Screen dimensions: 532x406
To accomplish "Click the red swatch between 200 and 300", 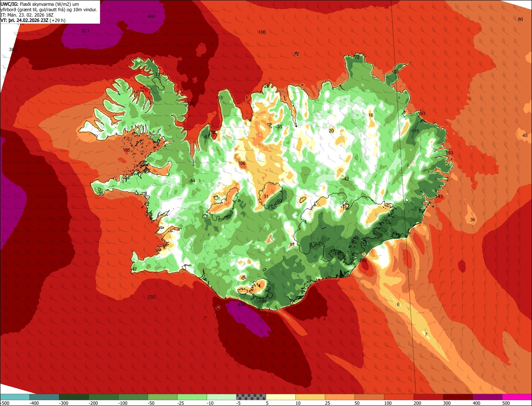I will pyautogui.click(x=428, y=397).
